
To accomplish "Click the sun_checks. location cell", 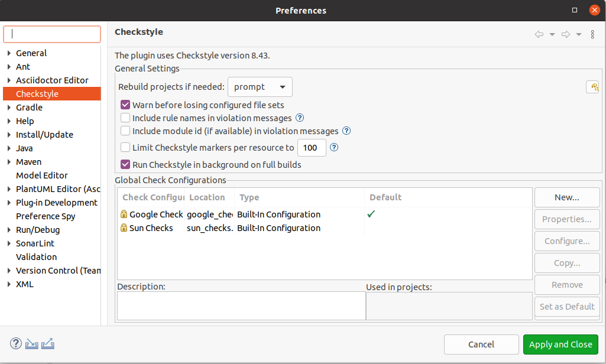I will (209, 228).
